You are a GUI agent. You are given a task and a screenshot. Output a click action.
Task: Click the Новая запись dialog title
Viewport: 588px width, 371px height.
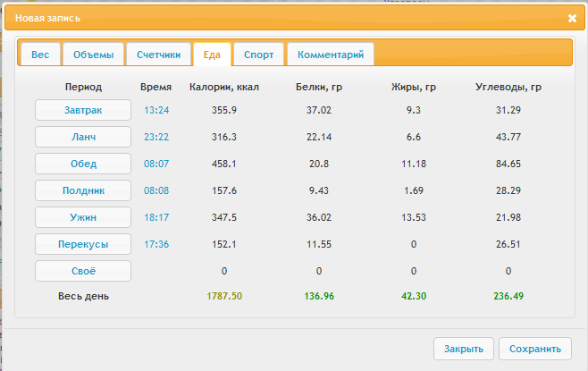pos(47,18)
